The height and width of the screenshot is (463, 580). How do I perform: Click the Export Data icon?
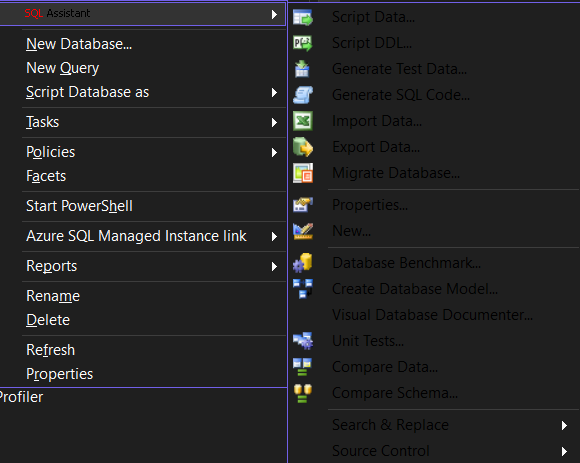(x=303, y=147)
